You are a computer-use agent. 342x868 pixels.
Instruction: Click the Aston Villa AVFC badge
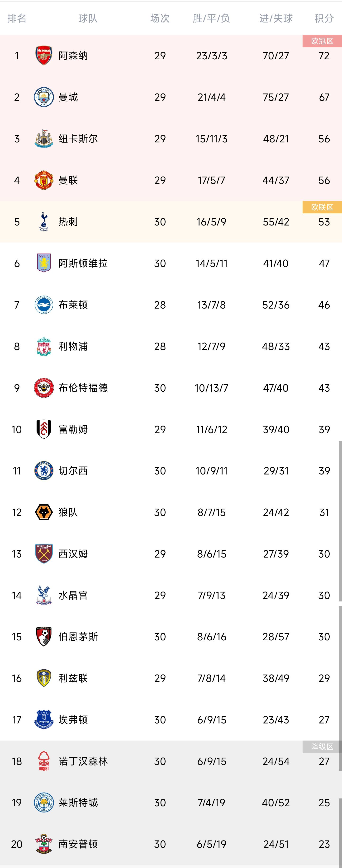tap(44, 263)
